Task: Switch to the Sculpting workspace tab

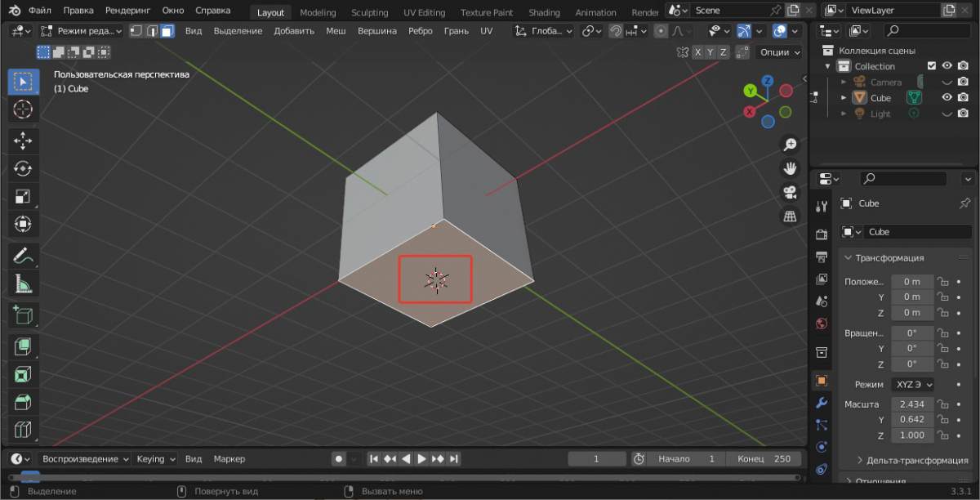Action: pyautogui.click(x=369, y=12)
